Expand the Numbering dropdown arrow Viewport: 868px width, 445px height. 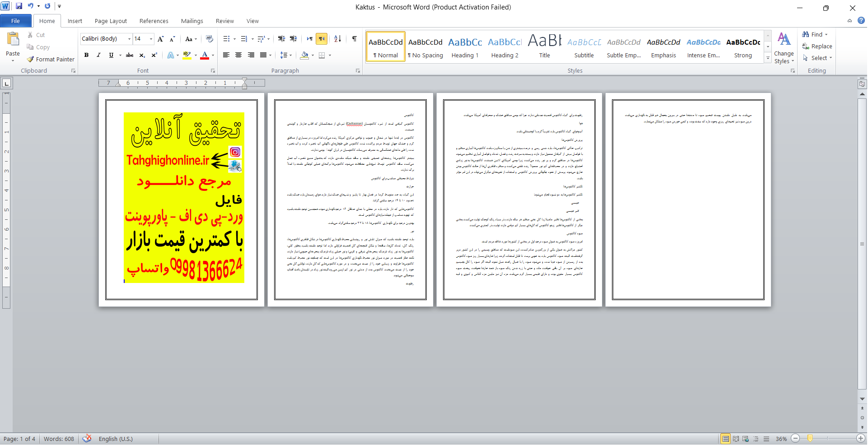(x=252, y=39)
